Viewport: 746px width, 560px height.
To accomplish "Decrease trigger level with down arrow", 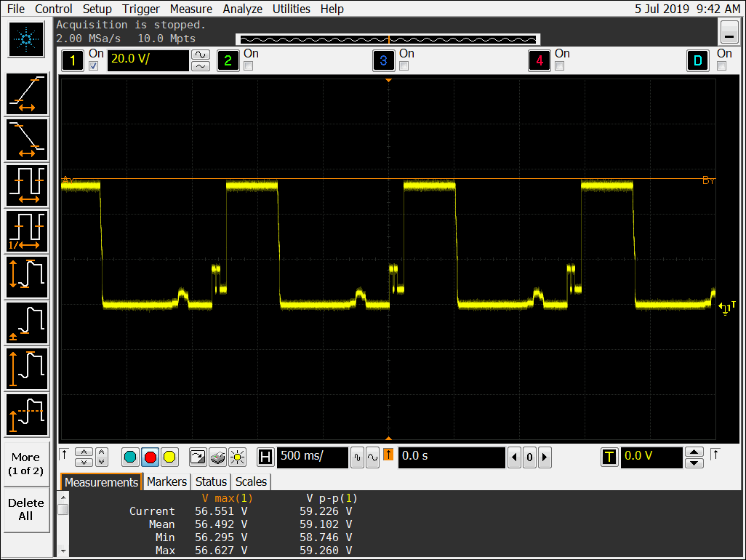I will [x=694, y=463].
